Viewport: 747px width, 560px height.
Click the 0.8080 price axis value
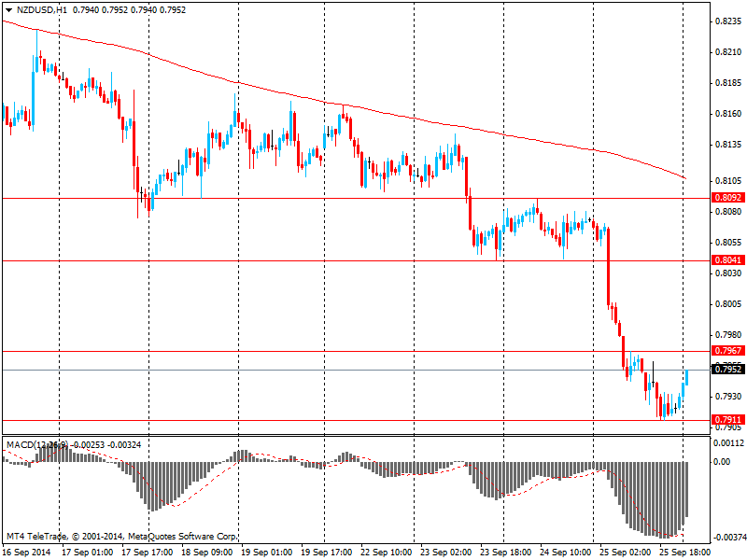729,212
